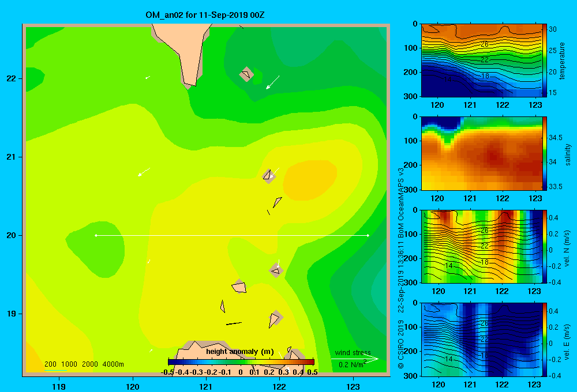Screen dimensions: 577x392
Task: Select the 'wind stress' legend label
Action: pyautogui.click(x=353, y=352)
